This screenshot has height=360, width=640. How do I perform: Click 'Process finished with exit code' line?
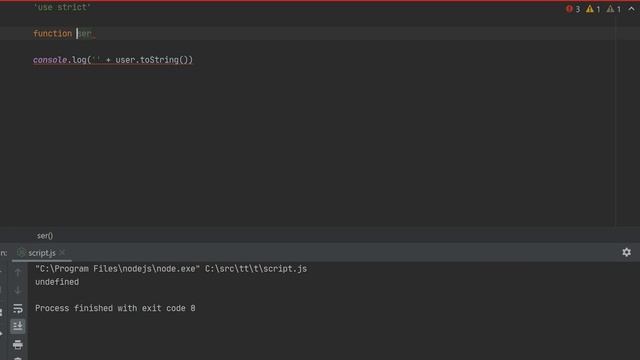click(115, 308)
